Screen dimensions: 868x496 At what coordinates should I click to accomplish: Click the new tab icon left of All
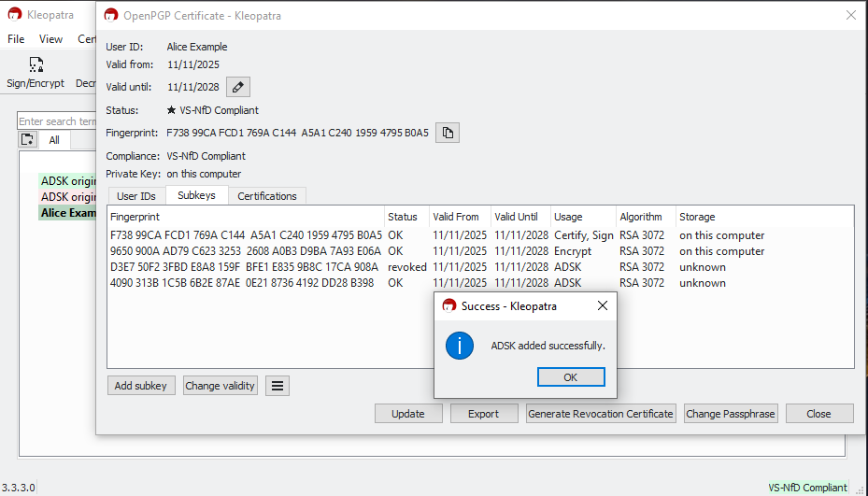[28, 139]
